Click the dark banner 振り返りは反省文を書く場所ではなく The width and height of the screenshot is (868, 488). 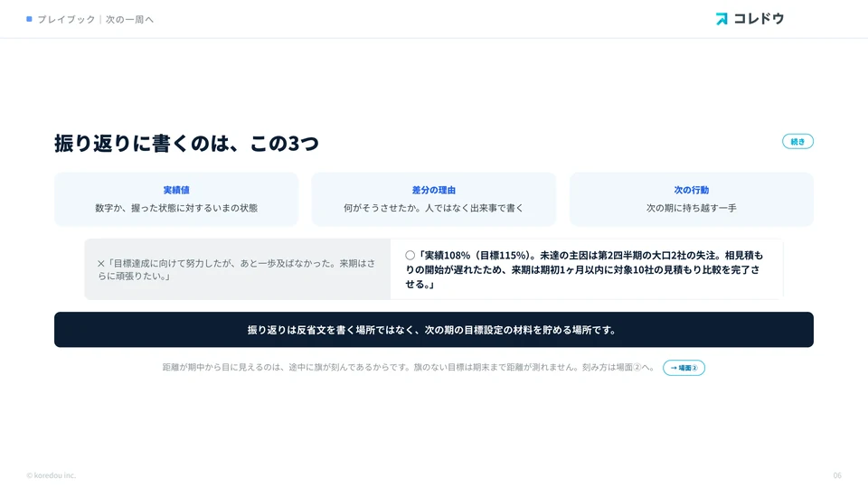pos(434,330)
